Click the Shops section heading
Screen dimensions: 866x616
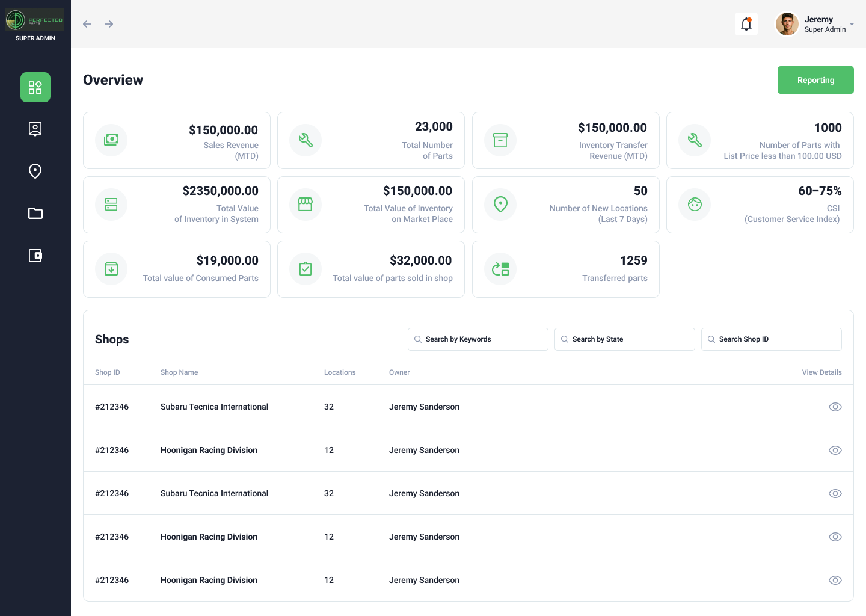tap(112, 339)
